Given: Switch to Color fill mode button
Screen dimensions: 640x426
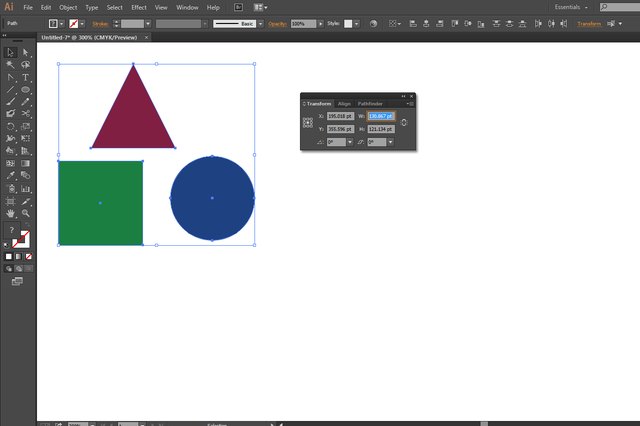Looking at the screenshot, I should point(9,256).
